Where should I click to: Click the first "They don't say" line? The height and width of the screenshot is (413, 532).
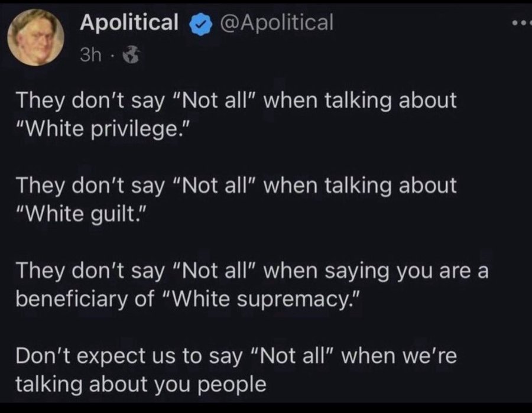click(236, 101)
